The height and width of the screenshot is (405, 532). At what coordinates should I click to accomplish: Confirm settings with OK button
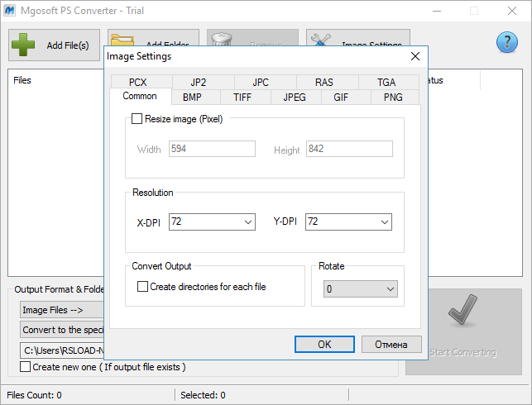pos(324,345)
